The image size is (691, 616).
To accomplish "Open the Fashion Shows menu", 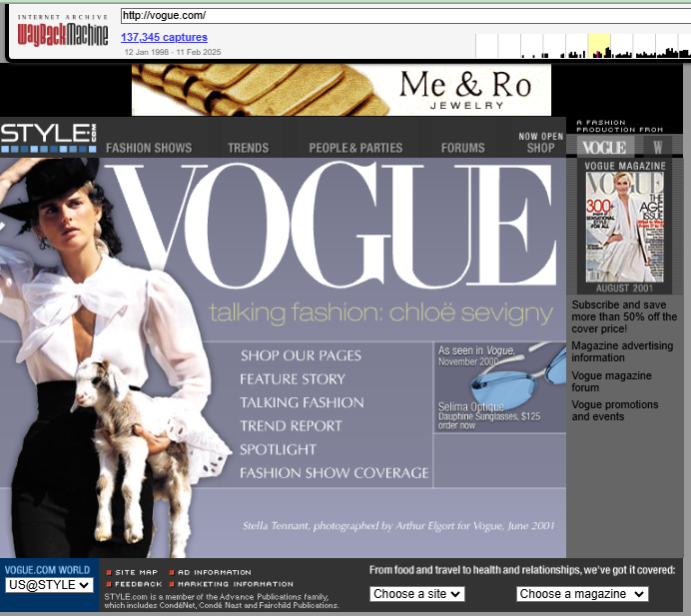I will click(x=149, y=148).
